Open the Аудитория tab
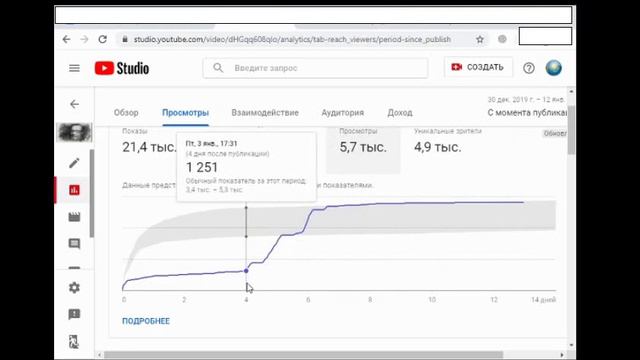Screen dimensions: 640x360 pos(342,113)
